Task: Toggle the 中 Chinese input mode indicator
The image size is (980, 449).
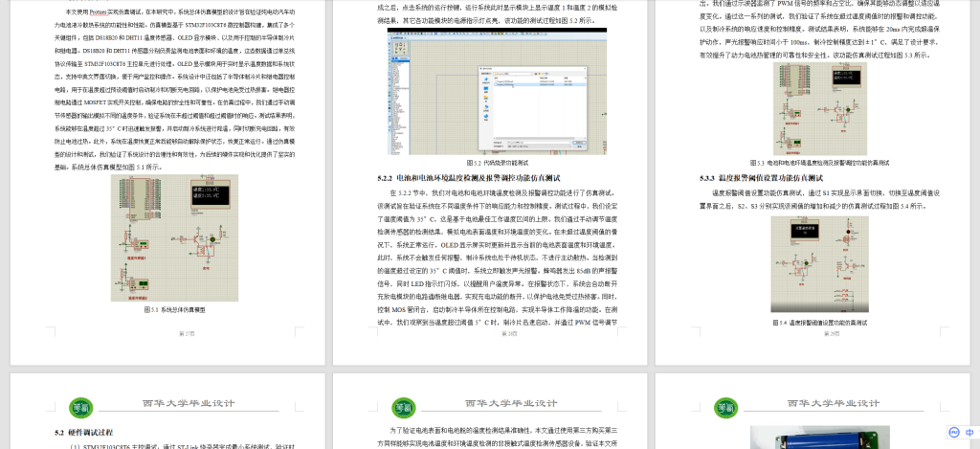Action: click(x=969, y=432)
